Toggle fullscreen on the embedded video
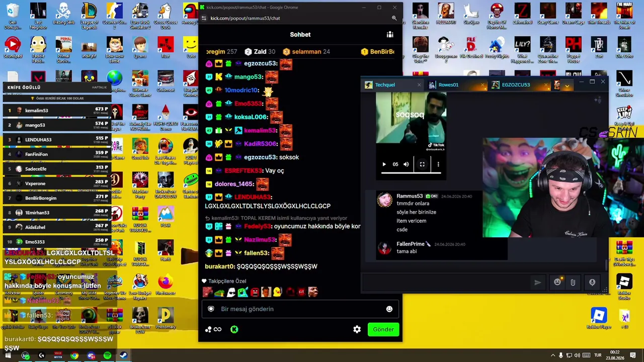The width and height of the screenshot is (644, 362). point(422,164)
